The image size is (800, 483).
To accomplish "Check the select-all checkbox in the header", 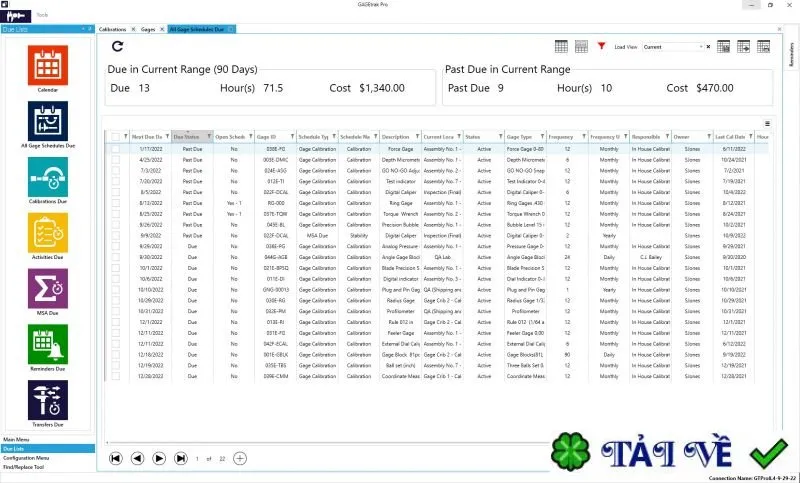I will (116, 137).
